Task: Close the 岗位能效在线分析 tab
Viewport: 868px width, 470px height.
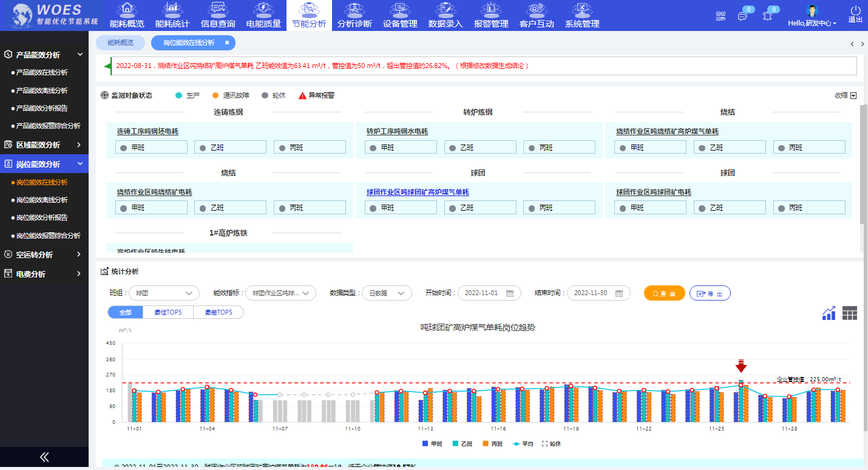Action: [227, 43]
